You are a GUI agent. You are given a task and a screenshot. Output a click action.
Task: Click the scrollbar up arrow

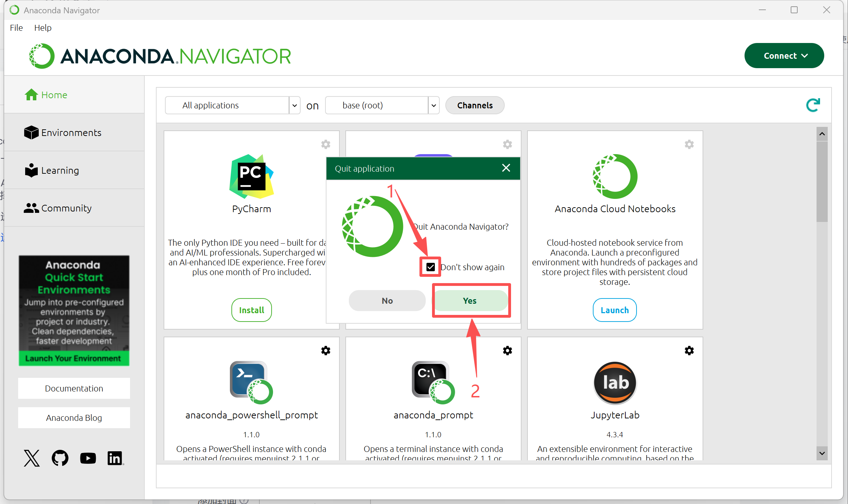(x=822, y=134)
